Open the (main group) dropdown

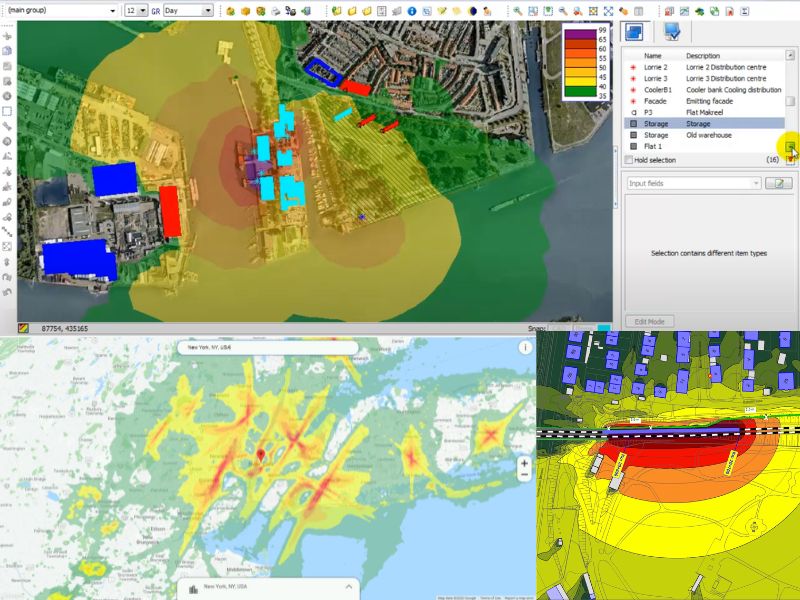coord(111,10)
